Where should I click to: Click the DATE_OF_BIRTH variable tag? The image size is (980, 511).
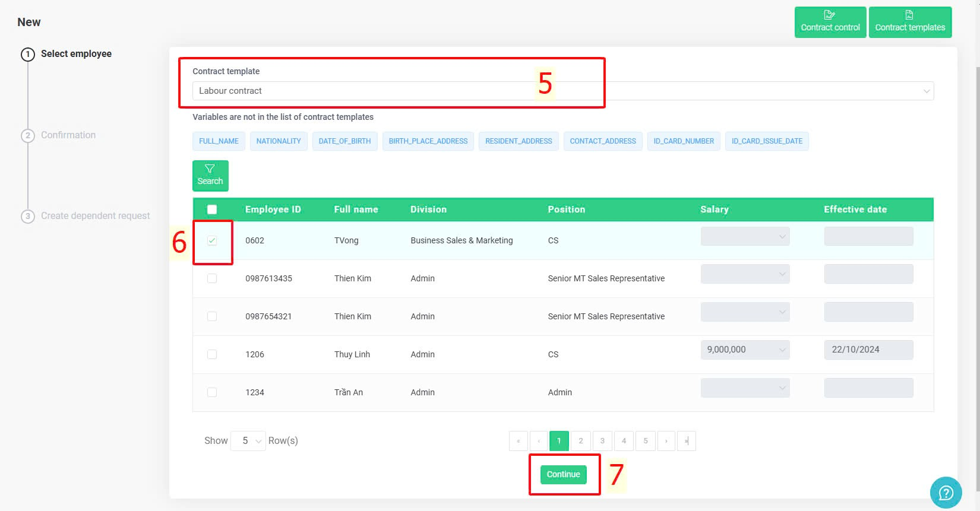tap(344, 141)
